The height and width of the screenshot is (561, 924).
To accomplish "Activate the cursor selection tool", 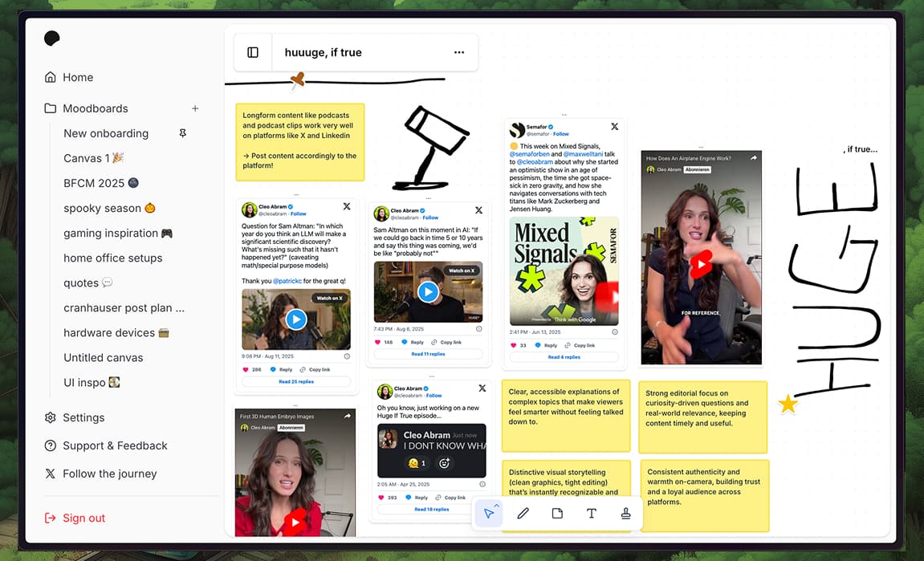I will click(x=488, y=514).
